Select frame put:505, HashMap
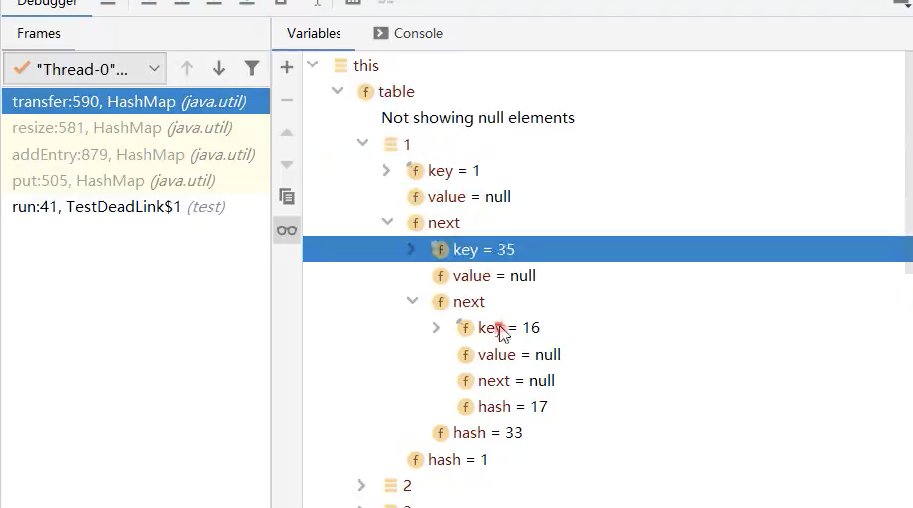This screenshot has height=508, width=913. click(x=136, y=181)
